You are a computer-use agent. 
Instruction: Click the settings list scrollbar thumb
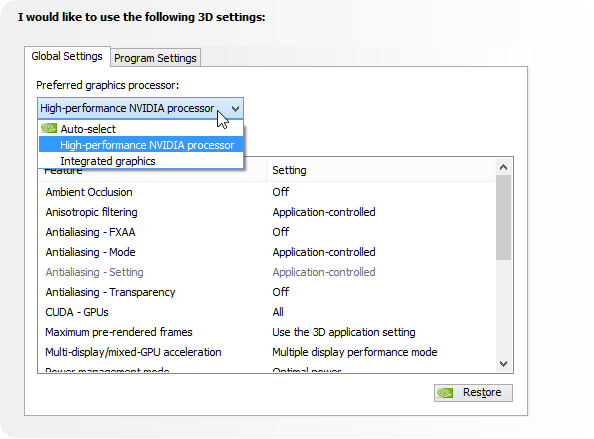tap(503, 217)
